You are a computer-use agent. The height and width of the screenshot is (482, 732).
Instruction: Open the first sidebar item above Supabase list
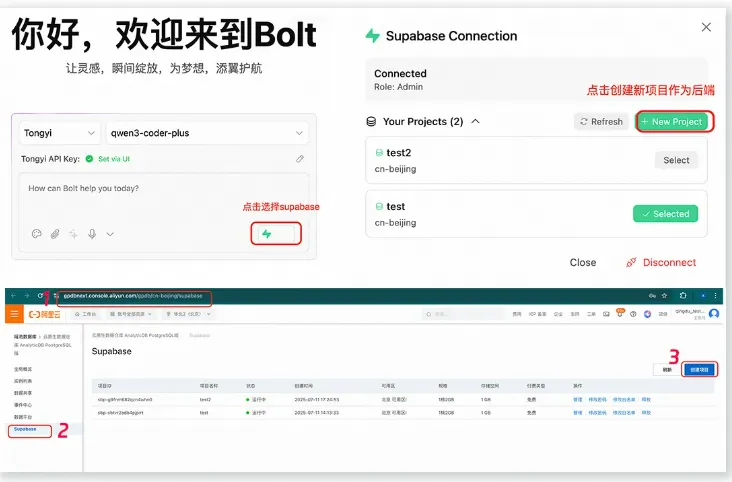tap(23, 369)
